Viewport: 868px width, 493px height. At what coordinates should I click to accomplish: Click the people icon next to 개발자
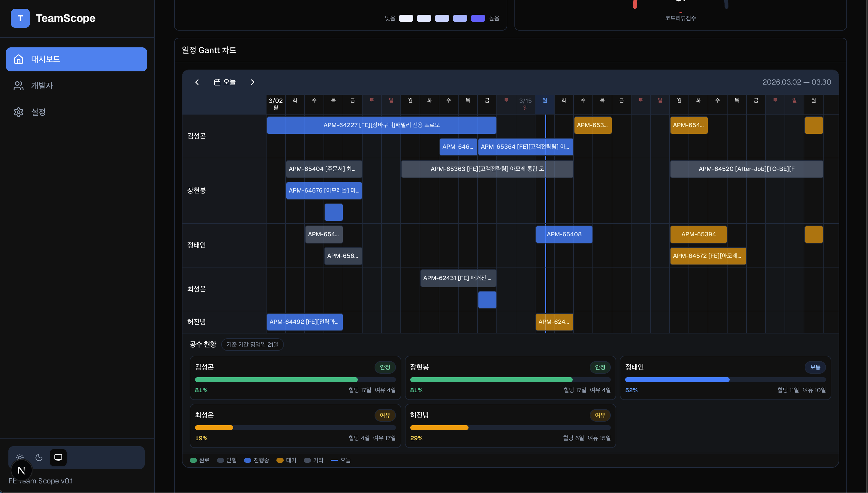18,86
